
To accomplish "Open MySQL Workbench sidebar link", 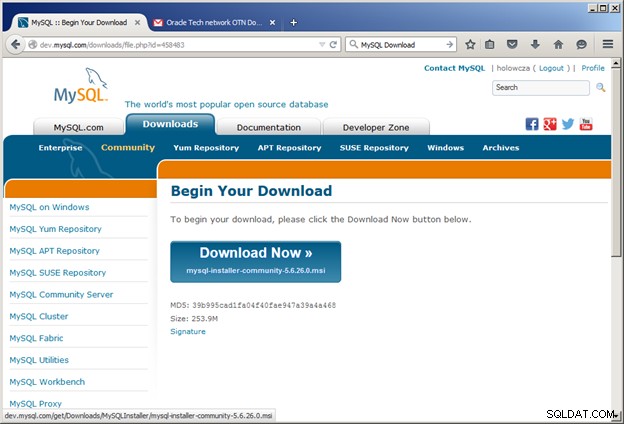I will 47,382.
